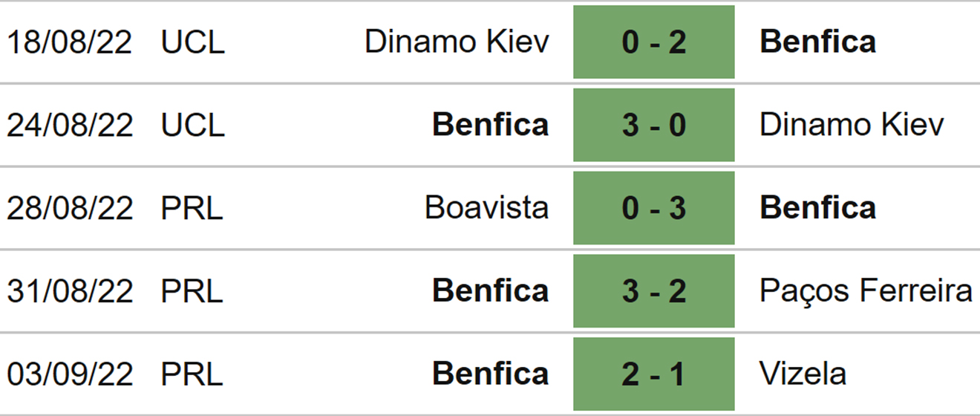Click the PRL label beside 03/09/22
980x416 pixels.
[192, 374]
